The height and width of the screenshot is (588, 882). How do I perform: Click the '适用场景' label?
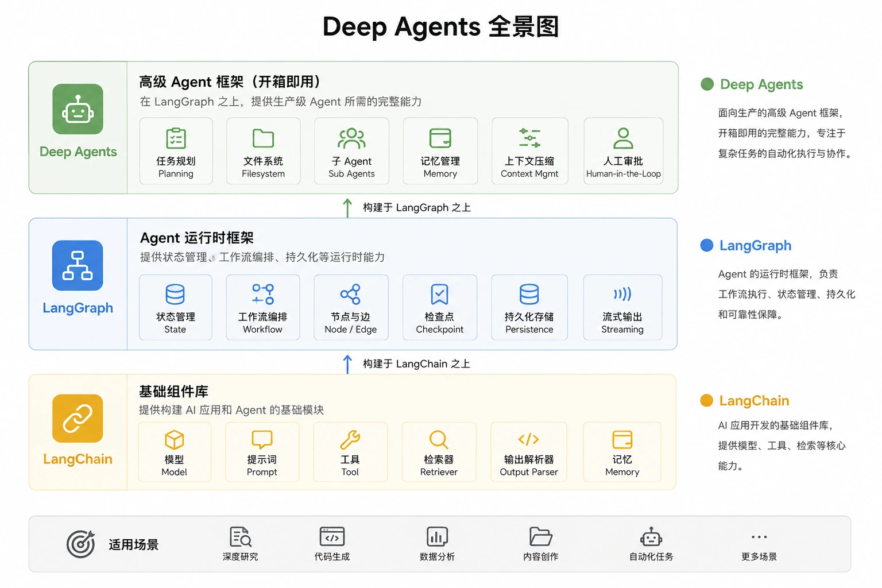coord(134,544)
